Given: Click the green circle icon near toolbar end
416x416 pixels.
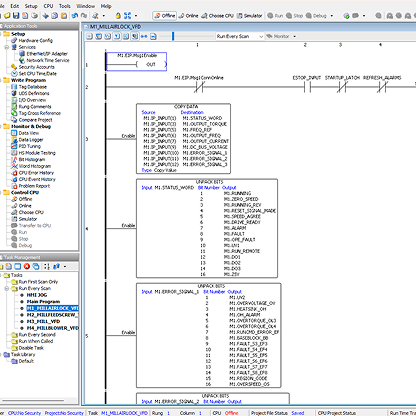Looking at the screenshot, I should (347, 16).
